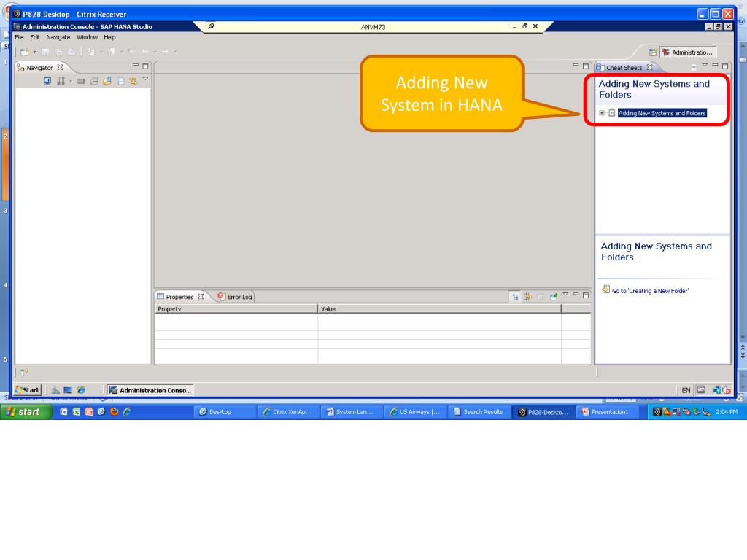
Task: Click the Forward navigation arrow in toolbar
Action: (165, 52)
